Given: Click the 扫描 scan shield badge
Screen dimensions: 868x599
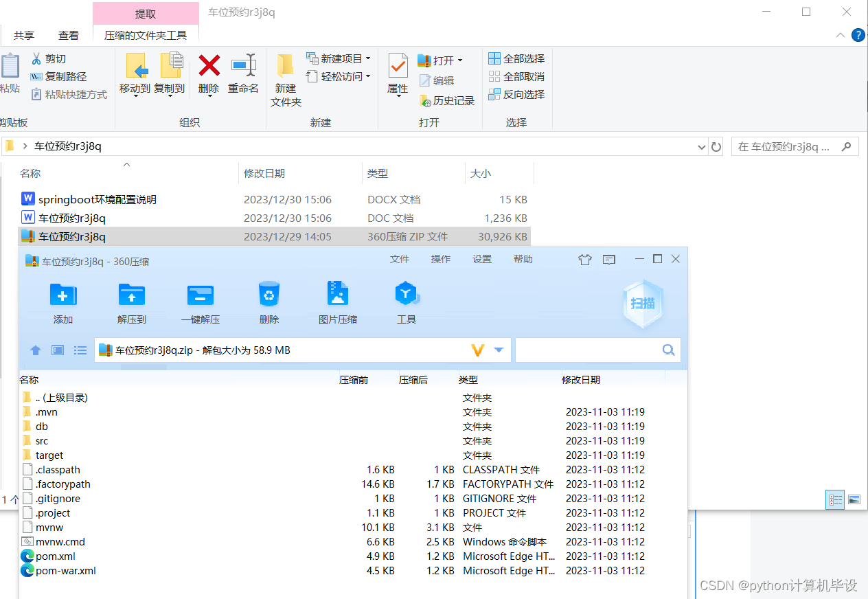Looking at the screenshot, I should pyautogui.click(x=643, y=304).
